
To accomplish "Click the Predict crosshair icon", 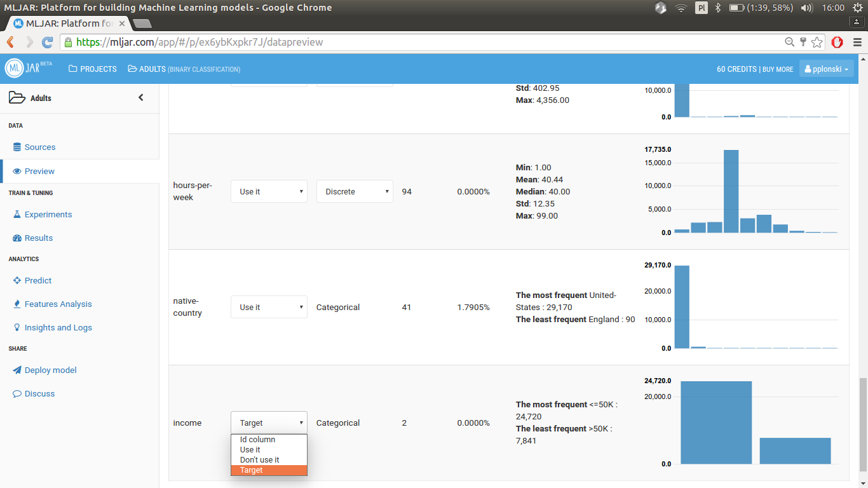I will tap(17, 280).
